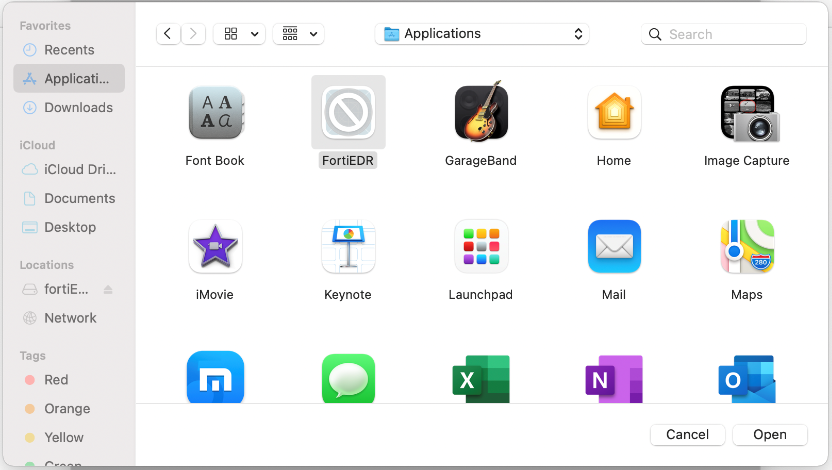The image size is (832, 470).
Task: Select the Maps app icon
Action: click(x=747, y=246)
